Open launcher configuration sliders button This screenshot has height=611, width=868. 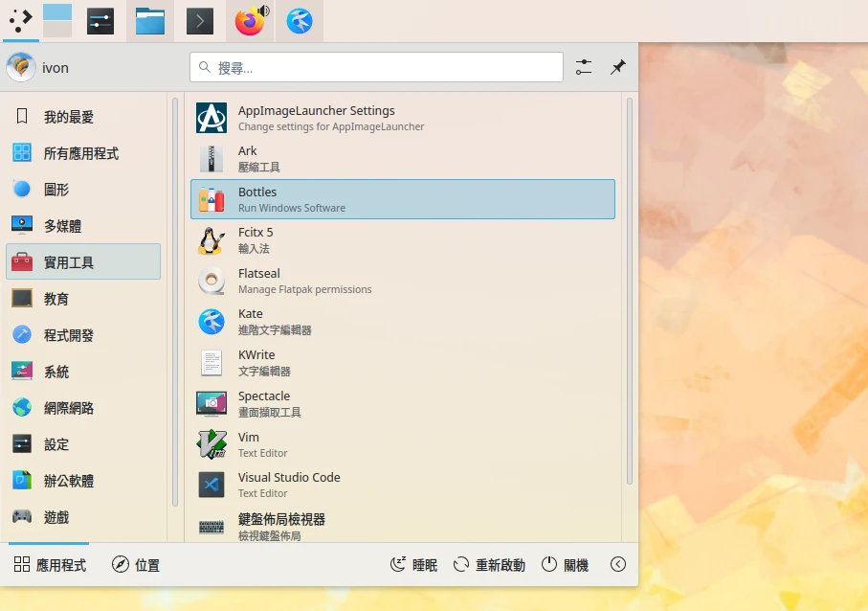click(584, 67)
